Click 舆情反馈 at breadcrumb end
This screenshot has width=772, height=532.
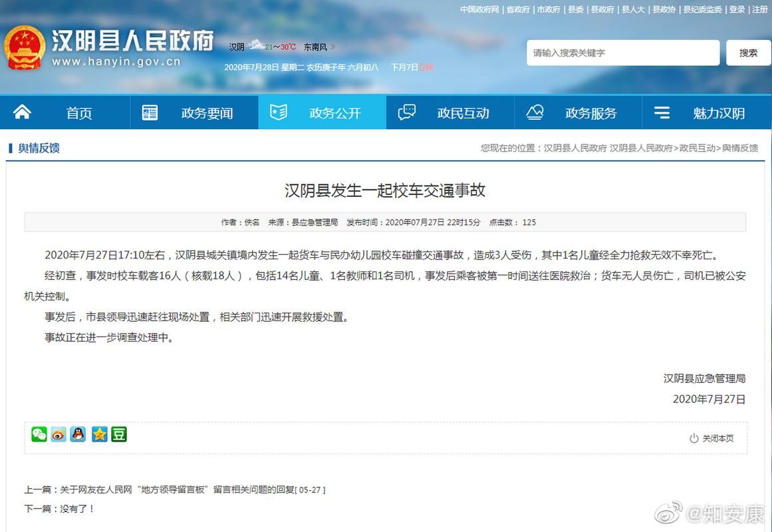pos(740,148)
